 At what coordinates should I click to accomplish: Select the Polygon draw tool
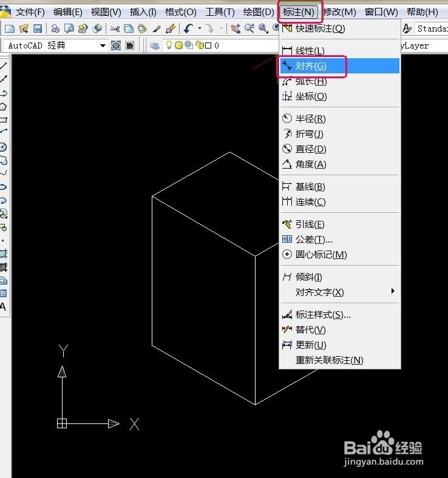pyautogui.click(x=3, y=106)
